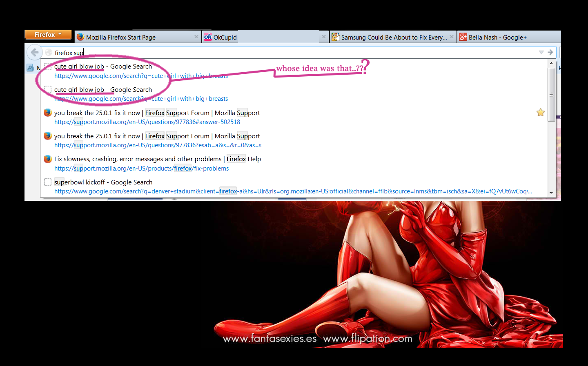Click the bookmark star on the Support Forum suggestion
Viewport: 588px width, 366px height.
coord(541,113)
